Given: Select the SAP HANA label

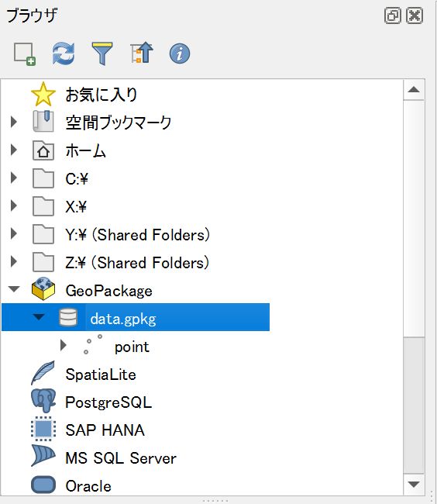Looking at the screenshot, I should pyautogui.click(x=105, y=430).
